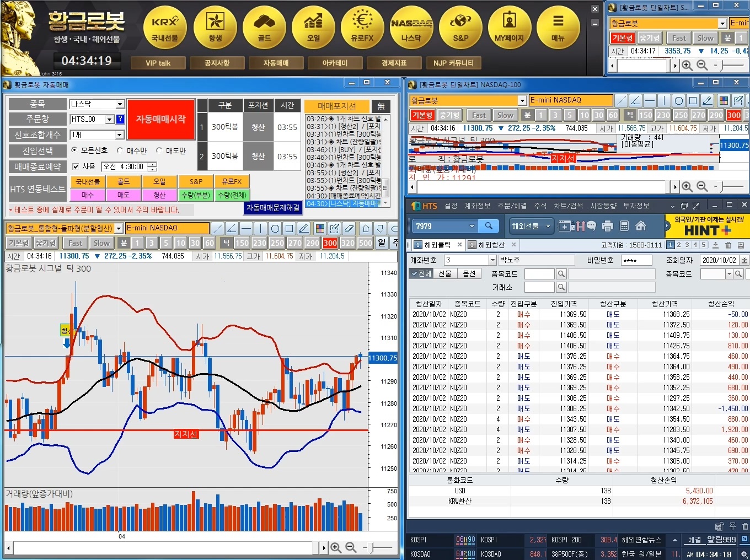The image size is (750, 560).
Task: Open the 골드 gold bars icon
Action: [x=264, y=28]
